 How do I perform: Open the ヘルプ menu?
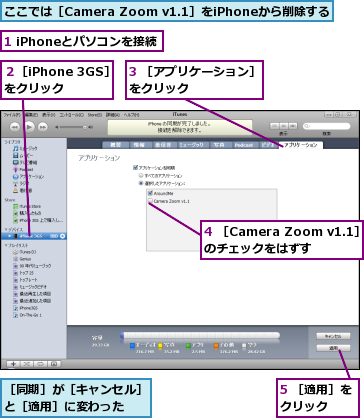[131, 115]
